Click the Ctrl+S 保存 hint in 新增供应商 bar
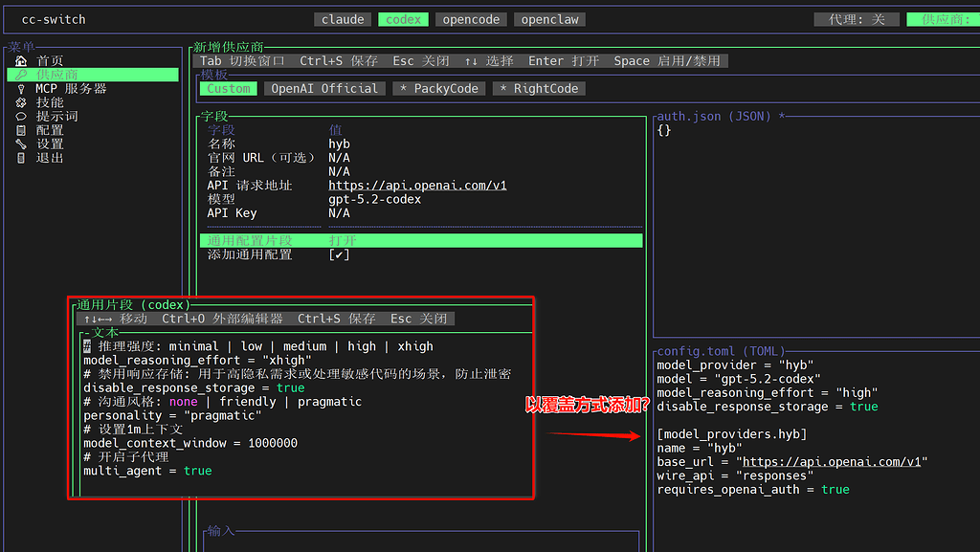This screenshot has width=980, height=552. pos(339,61)
